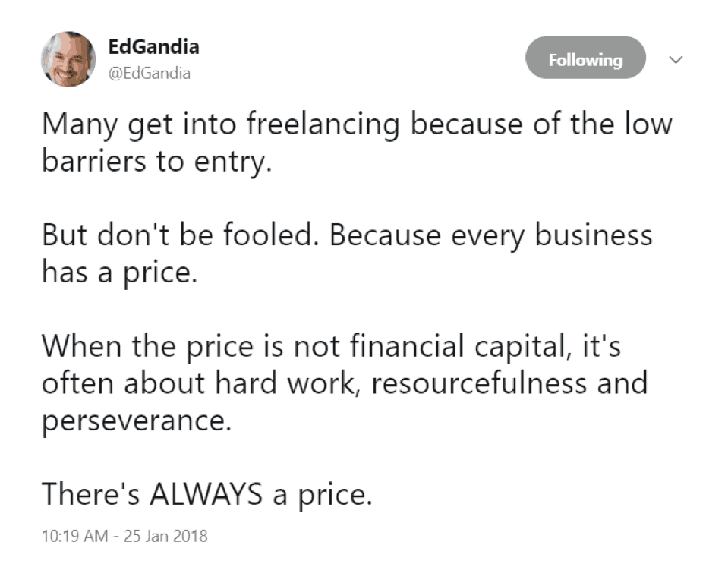Click the word perseverance
Screen dimensions: 728x561
coord(137,421)
